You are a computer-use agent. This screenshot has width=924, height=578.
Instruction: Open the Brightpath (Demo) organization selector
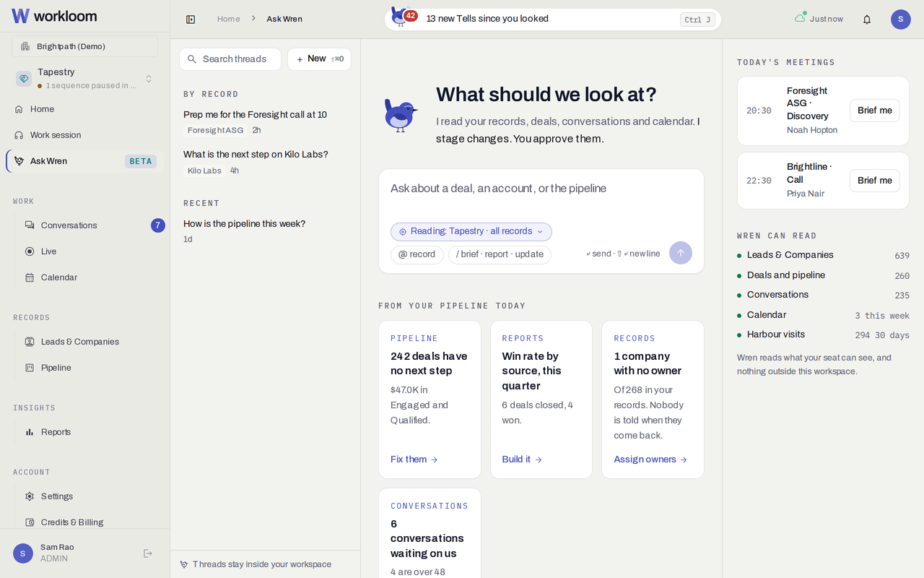pyautogui.click(x=85, y=46)
